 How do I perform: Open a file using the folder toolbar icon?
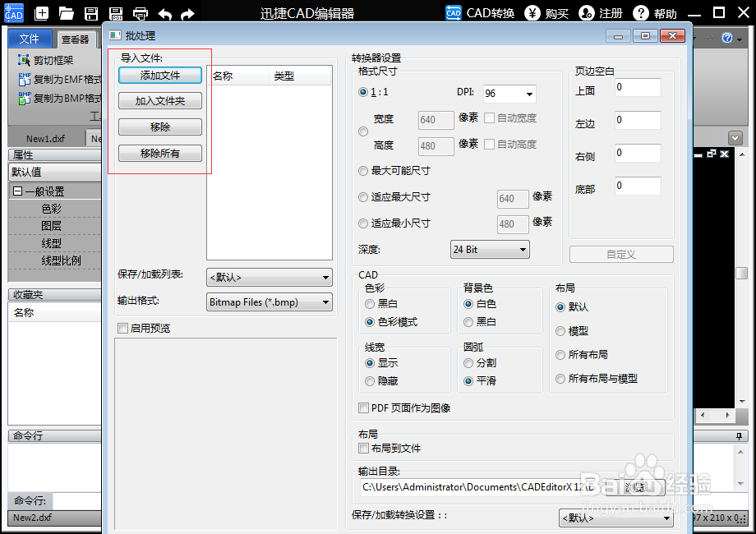66,12
